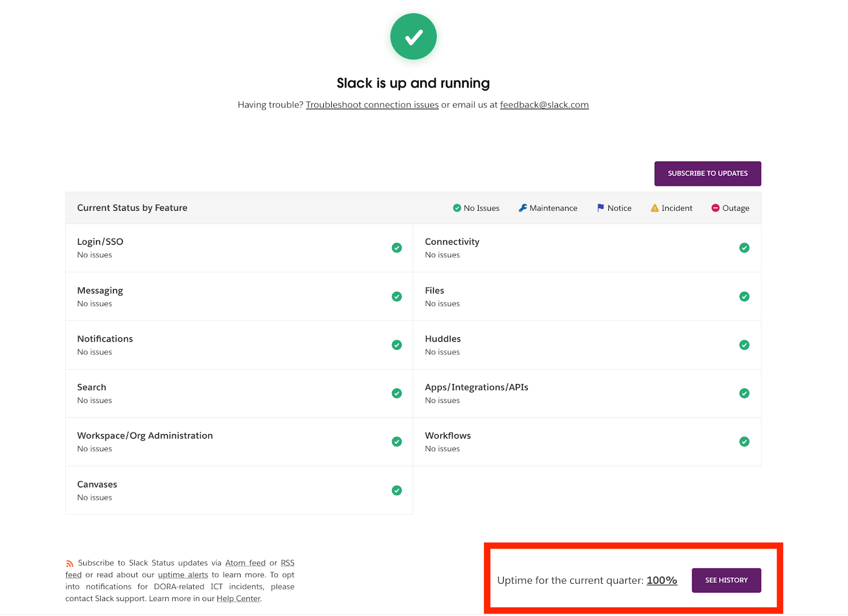
Task: Click the Outage red circle icon
Action: (x=715, y=208)
